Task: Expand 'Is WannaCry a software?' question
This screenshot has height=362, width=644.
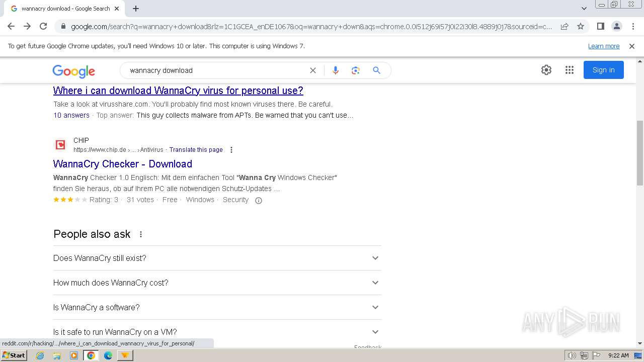Action: pos(217,307)
